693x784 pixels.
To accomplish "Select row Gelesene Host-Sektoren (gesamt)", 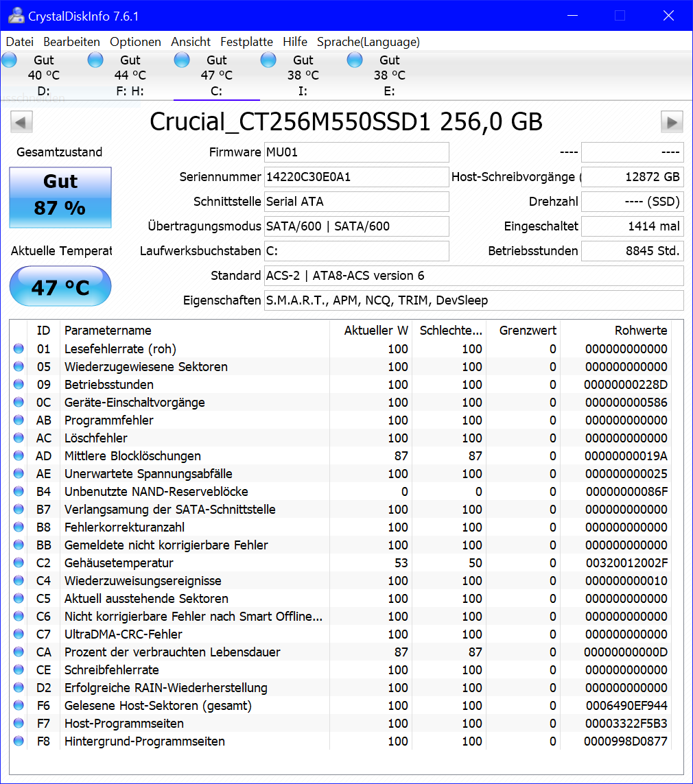I will 341,706.
